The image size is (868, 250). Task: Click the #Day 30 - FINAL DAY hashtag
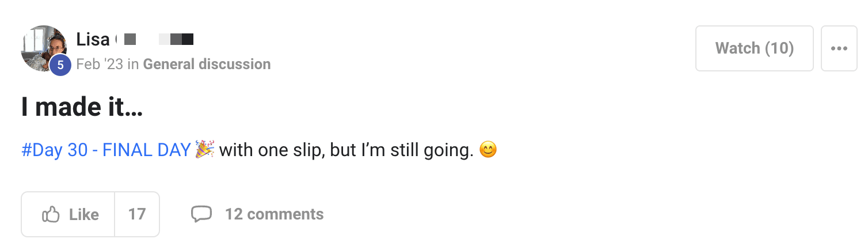(106, 150)
